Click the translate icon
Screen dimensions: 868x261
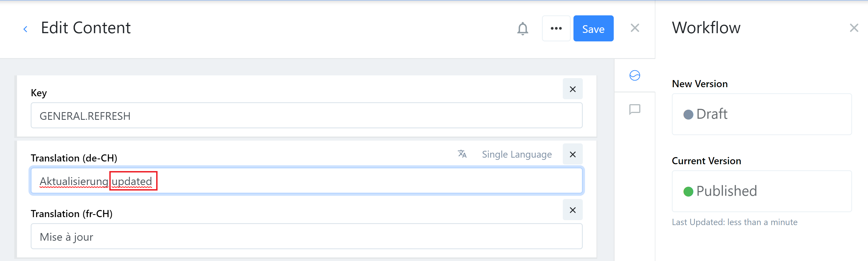[x=462, y=154]
